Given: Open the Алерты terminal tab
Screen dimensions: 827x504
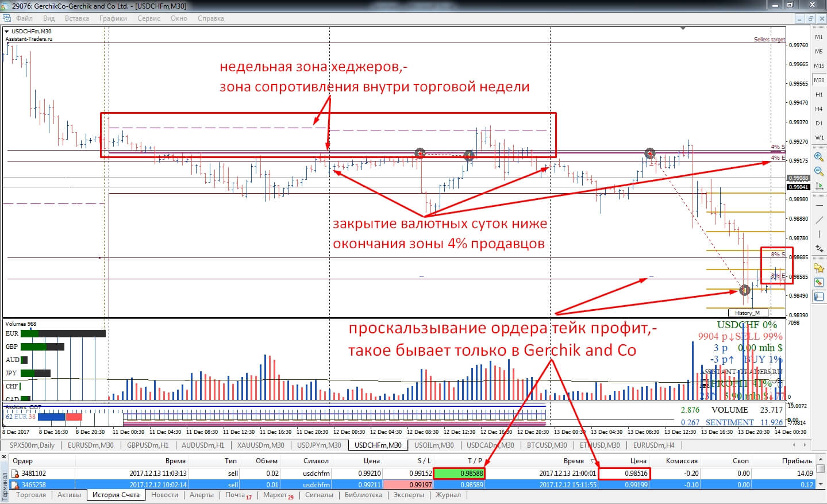Looking at the screenshot, I should coord(202,495).
